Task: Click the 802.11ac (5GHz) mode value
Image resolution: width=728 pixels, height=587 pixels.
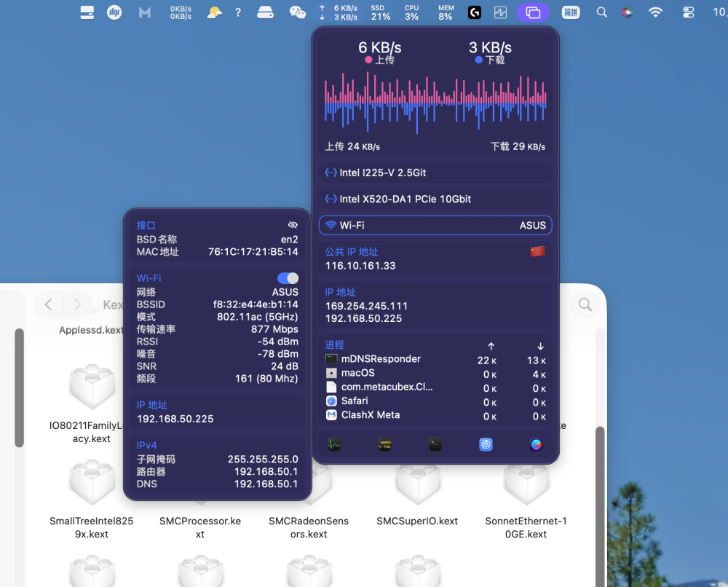Action: pyautogui.click(x=257, y=317)
